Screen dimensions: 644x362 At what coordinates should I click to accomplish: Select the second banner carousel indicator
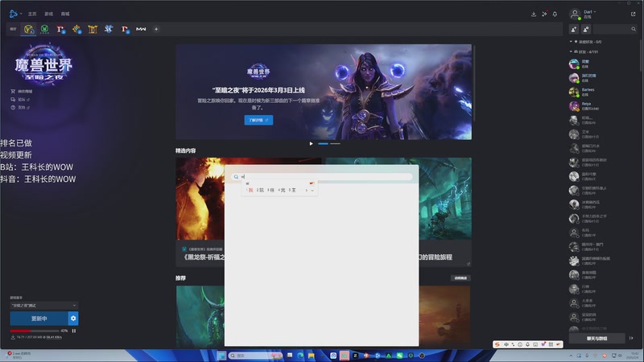(x=335, y=144)
